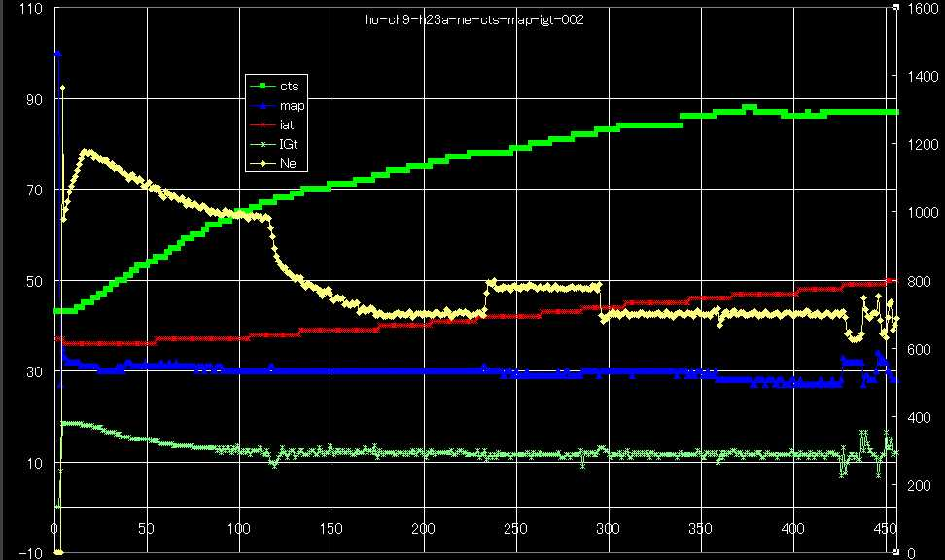The image size is (945, 560).
Task: Click right axis label 600
Action: click(920, 350)
